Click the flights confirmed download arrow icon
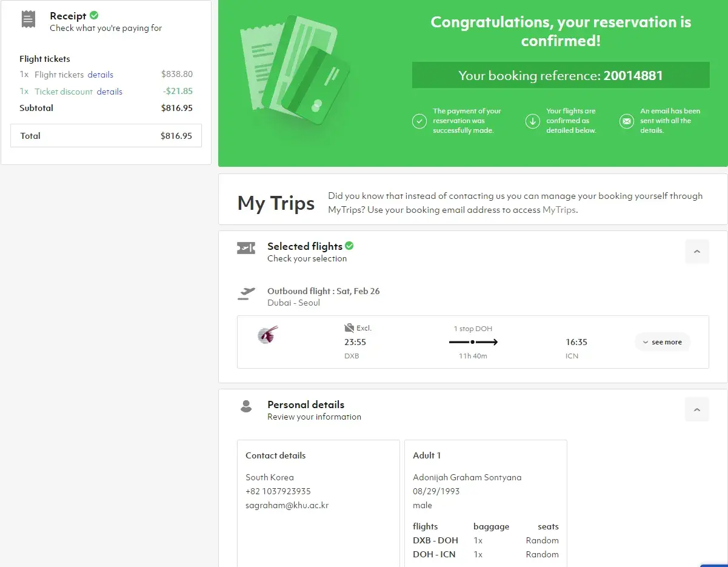This screenshot has height=567, width=728. [x=532, y=121]
